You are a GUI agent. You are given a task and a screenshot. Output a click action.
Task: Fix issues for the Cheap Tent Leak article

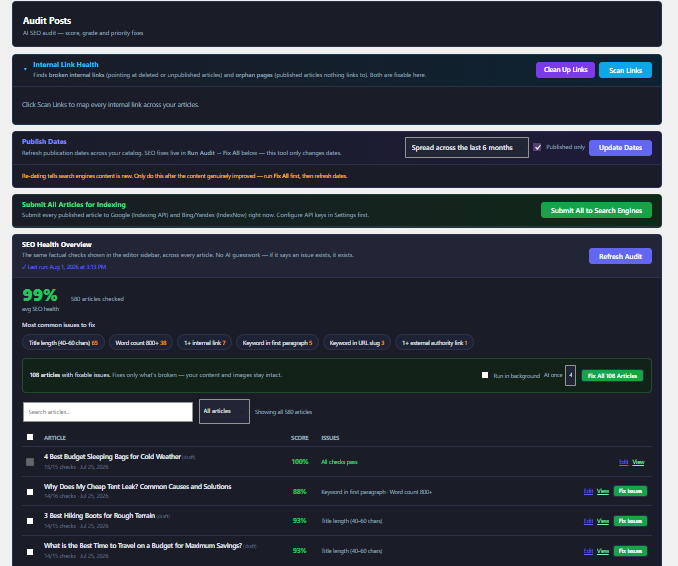[630, 491]
